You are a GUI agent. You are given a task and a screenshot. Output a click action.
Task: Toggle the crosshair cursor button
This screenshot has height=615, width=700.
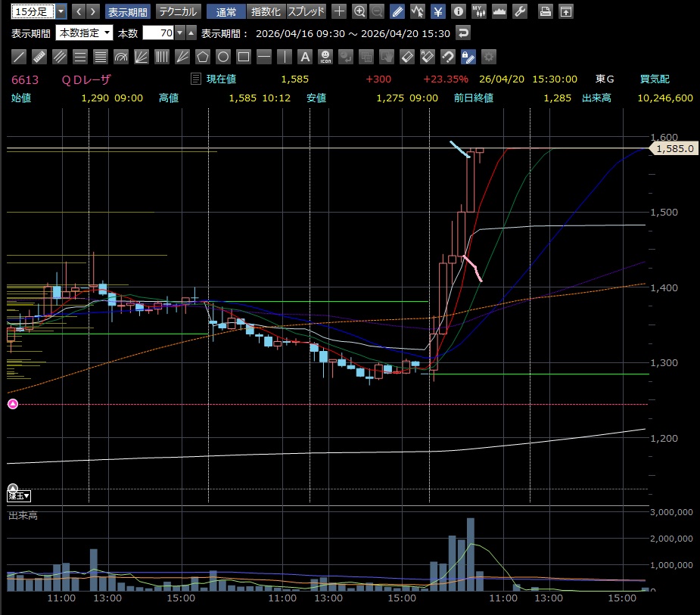[x=340, y=11]
